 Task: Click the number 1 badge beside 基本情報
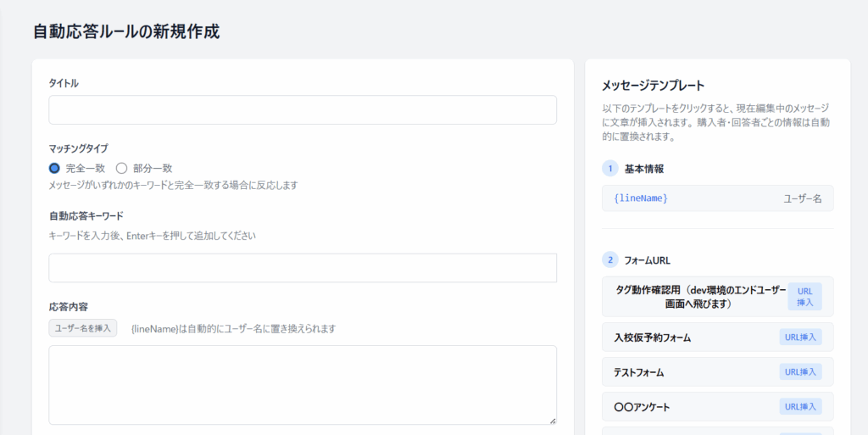click(610, 169)
